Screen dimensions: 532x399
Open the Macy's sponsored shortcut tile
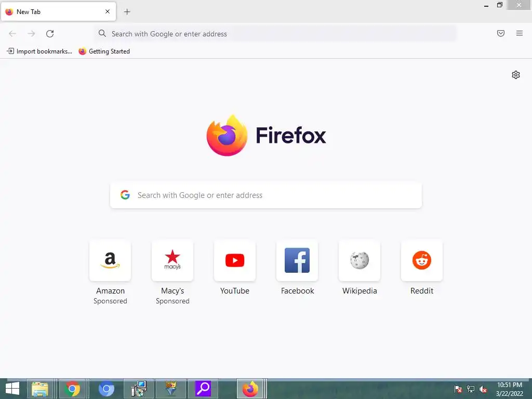click(x=172, y=261)
